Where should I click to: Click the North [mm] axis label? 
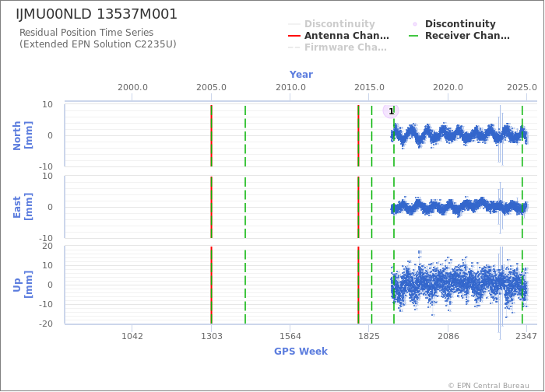(x=23, y=135)
